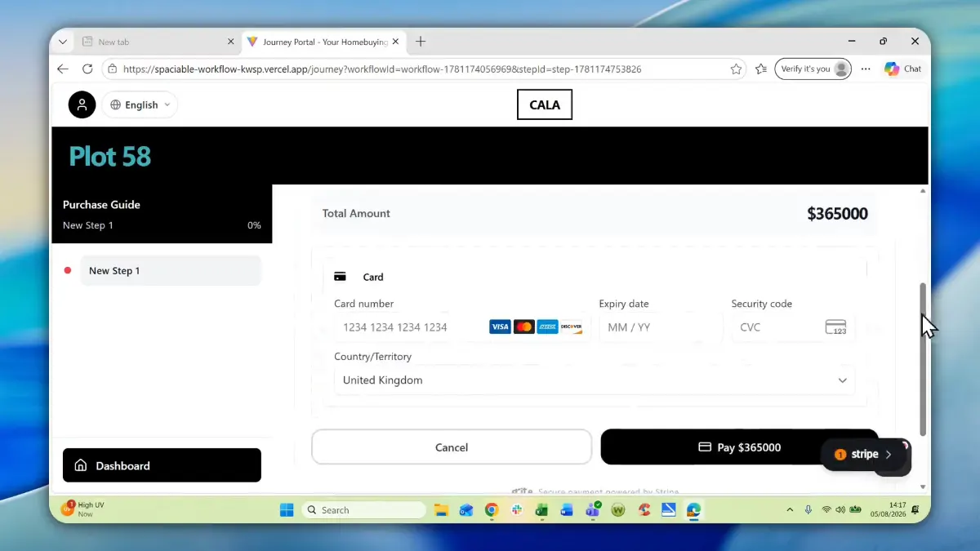
Task: Click the $365000 total amount value
Action: pos(837,214)
